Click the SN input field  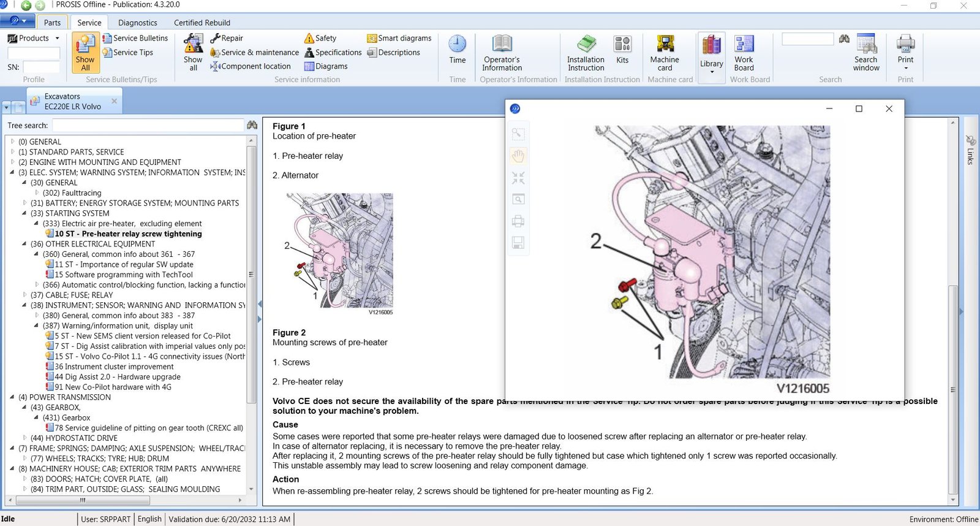[41, 67]
